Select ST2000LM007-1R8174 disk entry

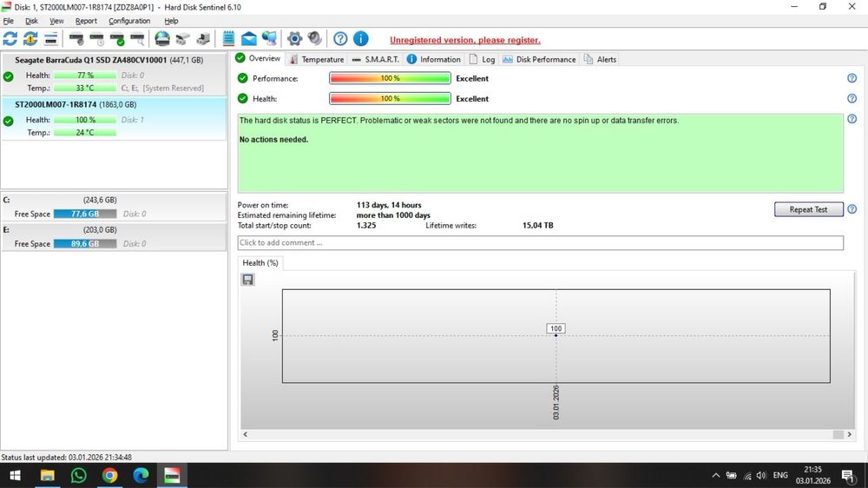[114, 119]
